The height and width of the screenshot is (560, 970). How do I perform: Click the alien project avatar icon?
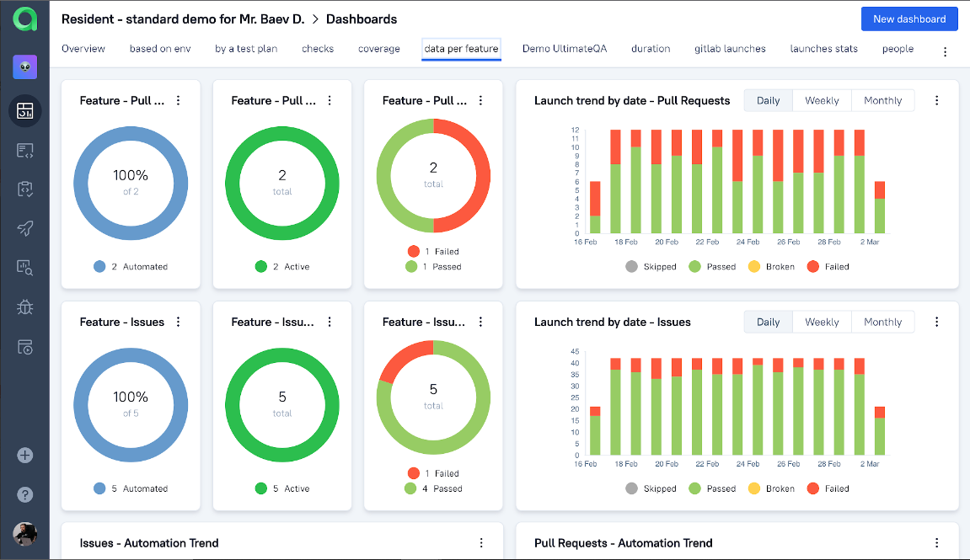(24, 67)
